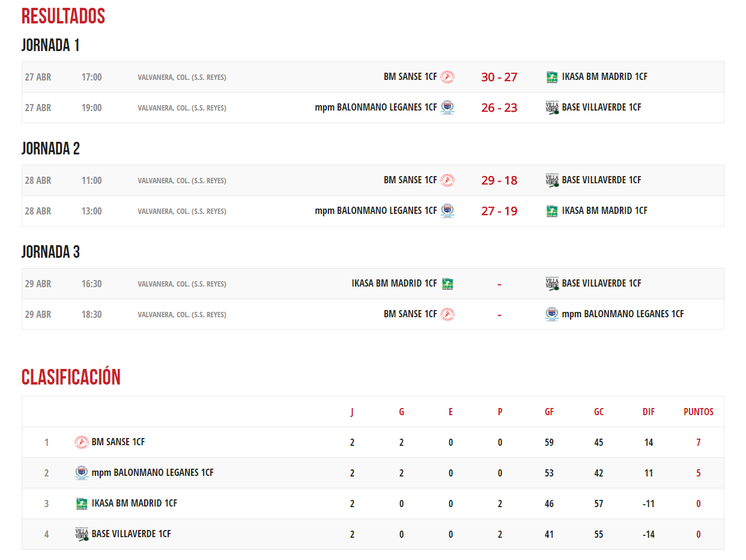Open the 30 - 27 match score
Viewport: 746px width, 560px height.
tap(499, 77)
